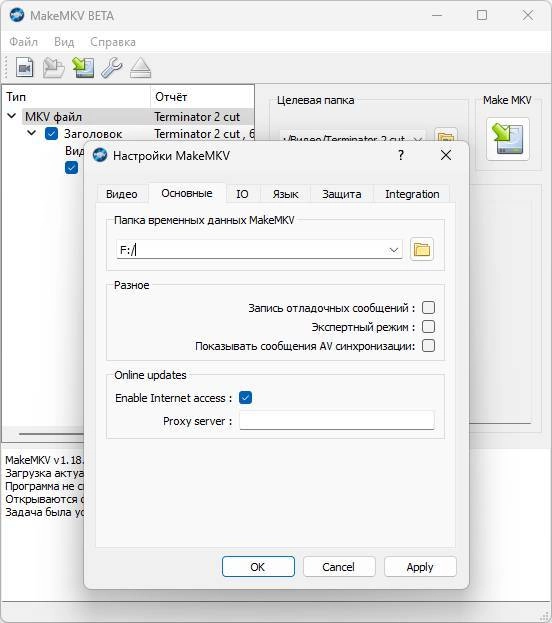
Task: Click the Proxy server input field
Action: coord(337,420)
